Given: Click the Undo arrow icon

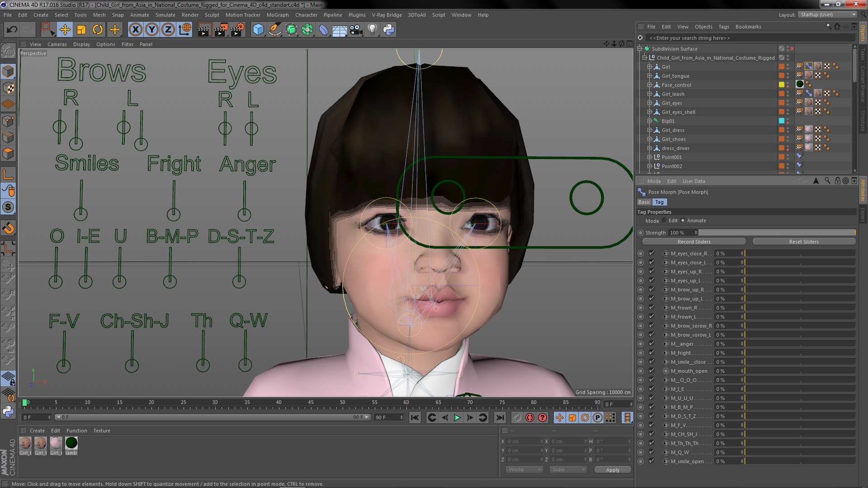Looking at the screenshot, I should point(12,30).
